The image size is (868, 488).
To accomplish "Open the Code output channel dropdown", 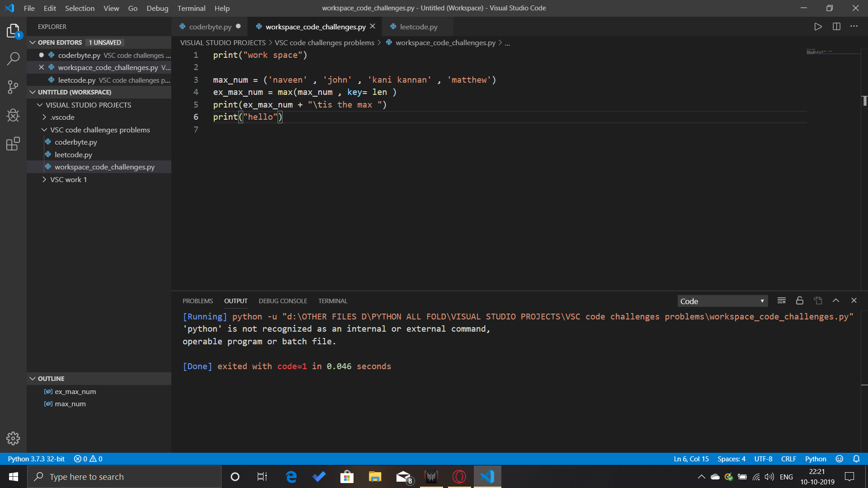I will click(722, 301).
